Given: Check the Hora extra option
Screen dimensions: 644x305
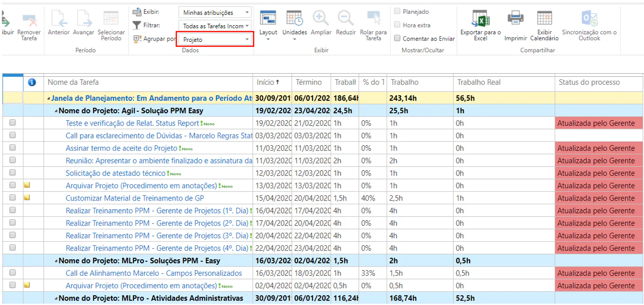Looking at the screenshot, I should coord(397,25).
